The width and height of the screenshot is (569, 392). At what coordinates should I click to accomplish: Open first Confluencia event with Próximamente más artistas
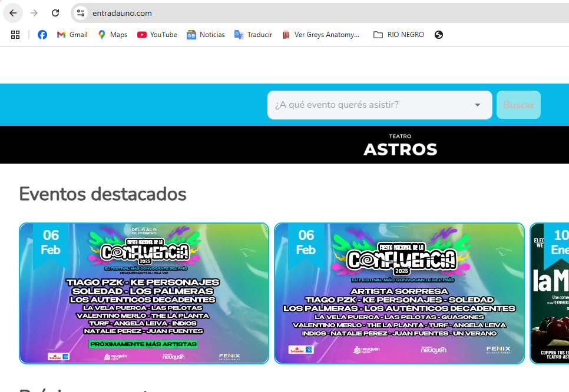(144, 293)
